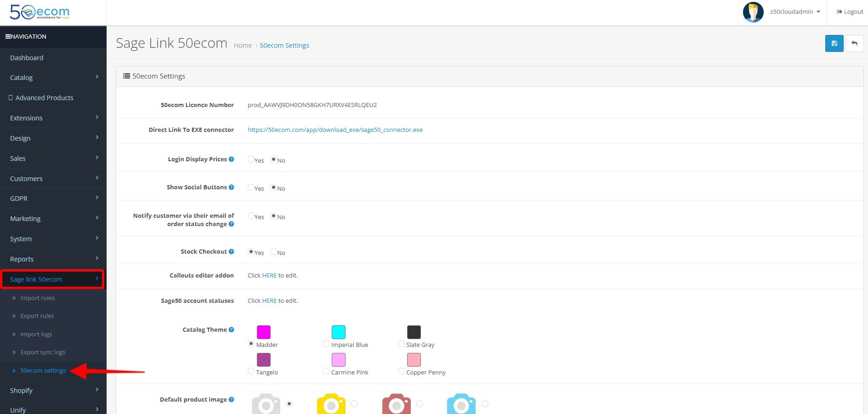Expand the Sales menu

pos(53,159)
